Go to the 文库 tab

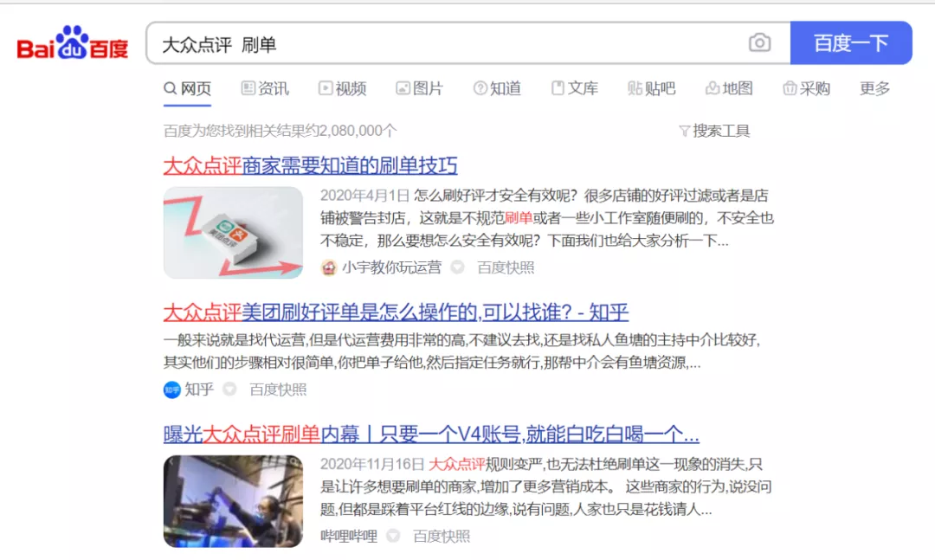click(575, 89)
